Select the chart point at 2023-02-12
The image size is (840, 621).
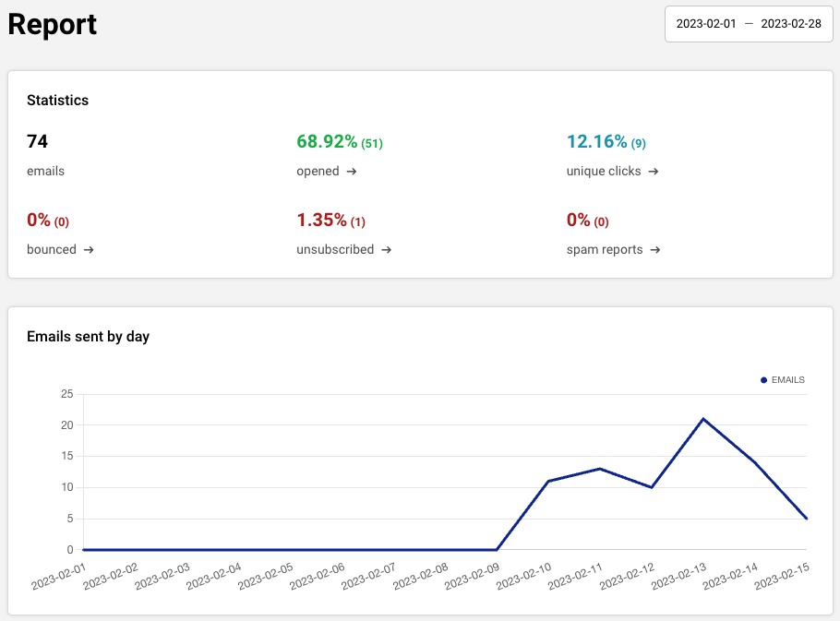652,487
